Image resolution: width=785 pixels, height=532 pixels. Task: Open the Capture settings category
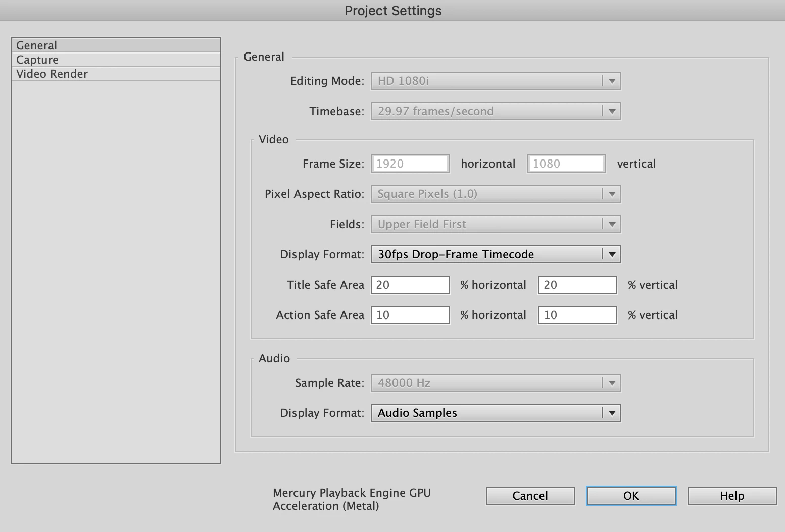click(116, 60)
